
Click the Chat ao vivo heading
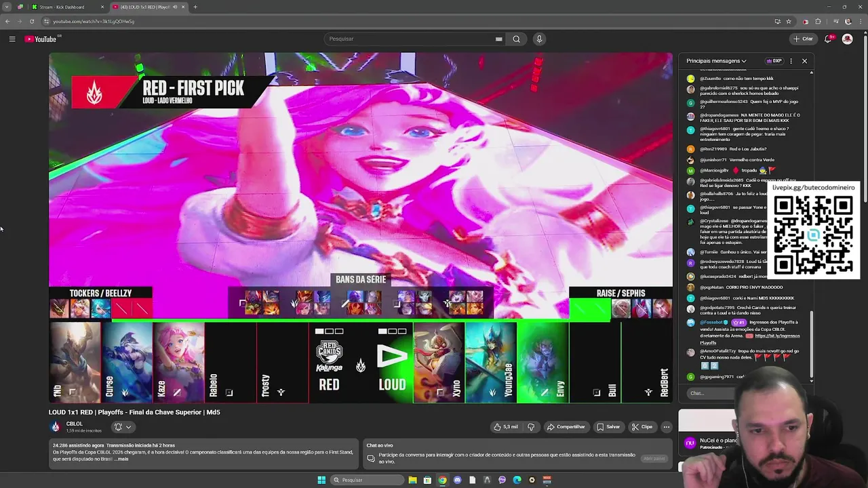click(x=380, y=445)
